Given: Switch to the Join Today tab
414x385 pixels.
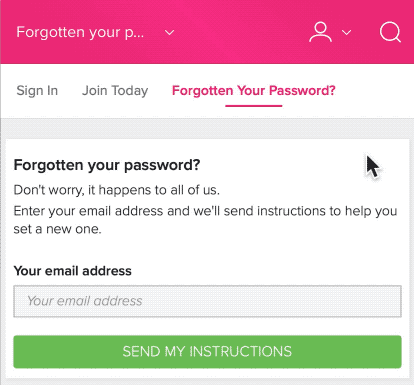Looking at the screenshot, I should point(115,91).
